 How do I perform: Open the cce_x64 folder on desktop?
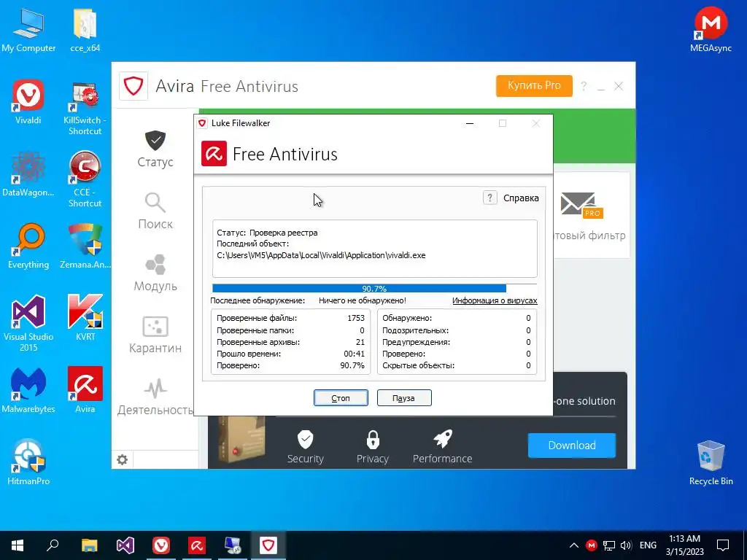tap(85, 31)
